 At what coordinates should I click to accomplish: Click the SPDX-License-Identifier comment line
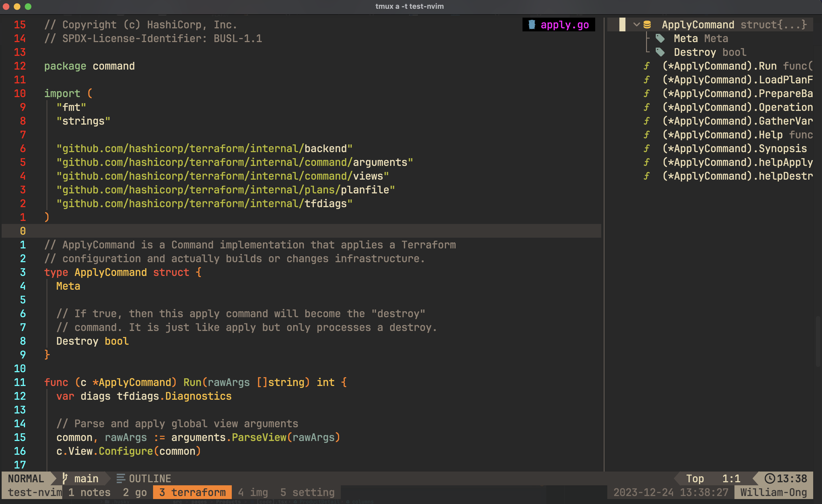point(153,38)
